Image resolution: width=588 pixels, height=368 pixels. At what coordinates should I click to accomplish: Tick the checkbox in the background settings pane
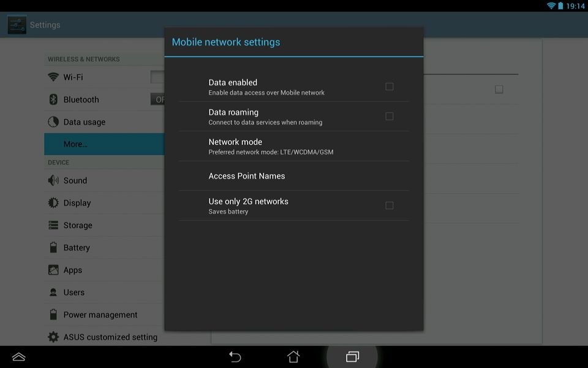[499, 90]
